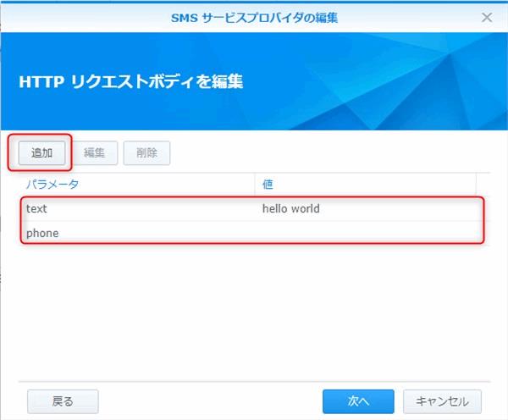Go back with the 戻る button
Viewport: 508px width, 420px height.
63,401
